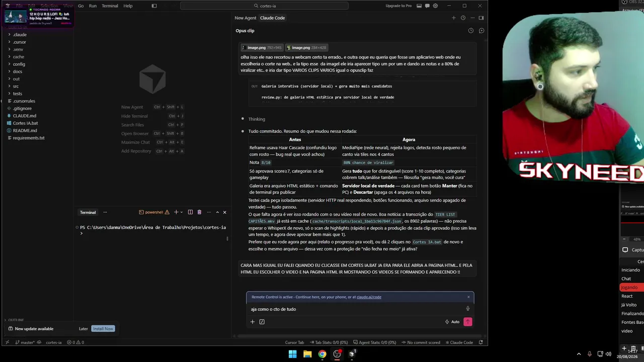Open requirements.txt in the explorer
This screenshot has width=644, height=362.
pyautogui.click(x=29, y=138)
